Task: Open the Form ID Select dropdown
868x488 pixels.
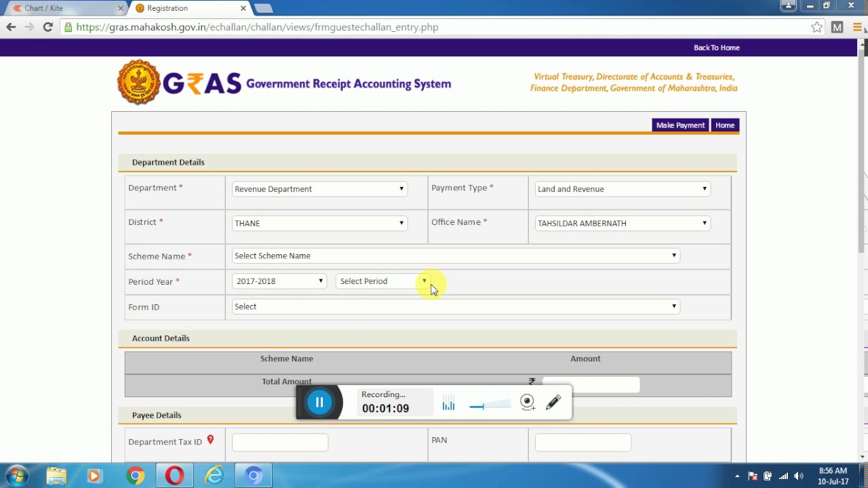Action: coord(456,306)
